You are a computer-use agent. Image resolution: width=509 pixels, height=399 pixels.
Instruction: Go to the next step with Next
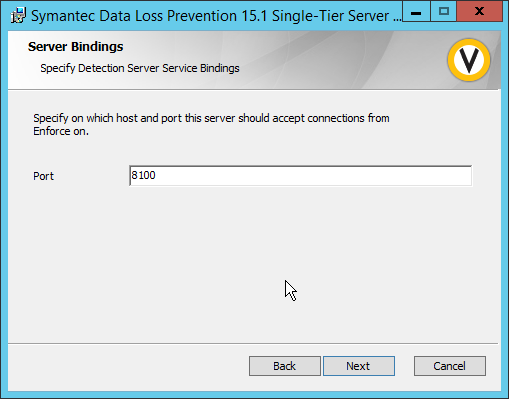pyautogui.click(x=359, y=366)
